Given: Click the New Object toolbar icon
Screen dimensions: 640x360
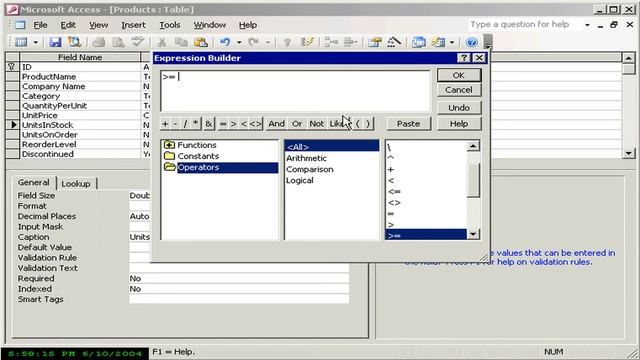Looking at the screenshot, I should point(438,42).
